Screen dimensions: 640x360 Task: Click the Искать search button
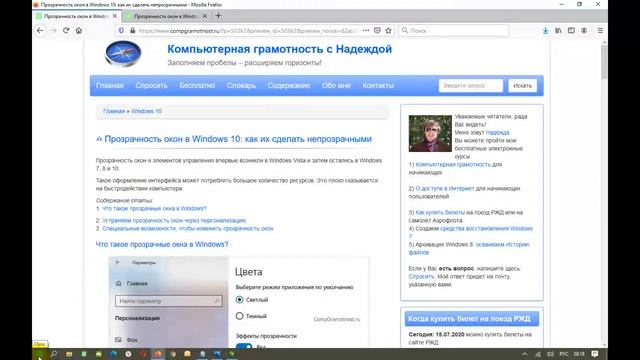click(x=522, y=86)
